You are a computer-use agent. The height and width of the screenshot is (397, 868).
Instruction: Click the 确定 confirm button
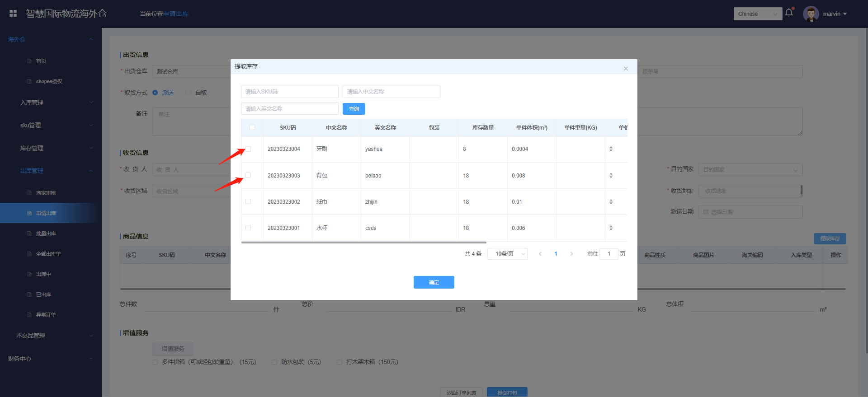point(434,282)
